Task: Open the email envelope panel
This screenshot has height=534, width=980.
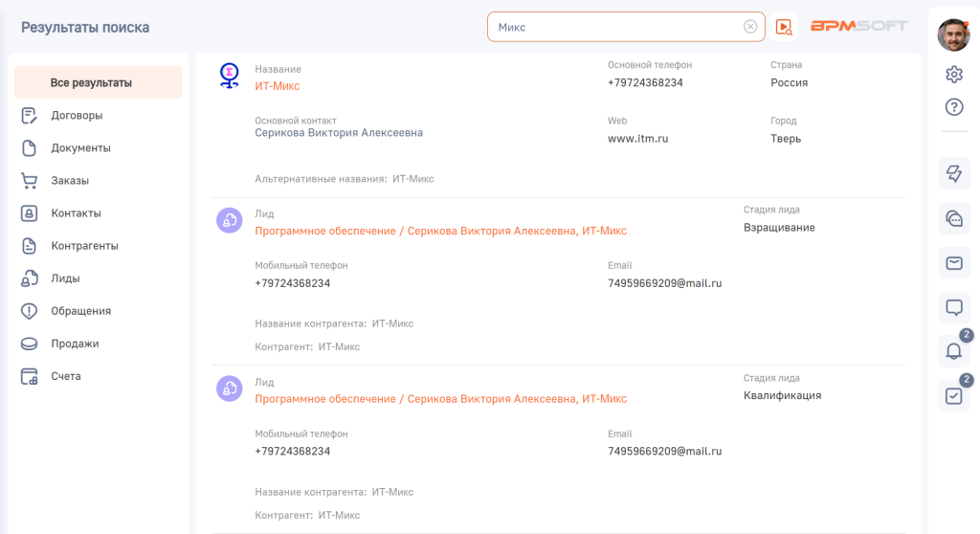Action: point(953,263)
